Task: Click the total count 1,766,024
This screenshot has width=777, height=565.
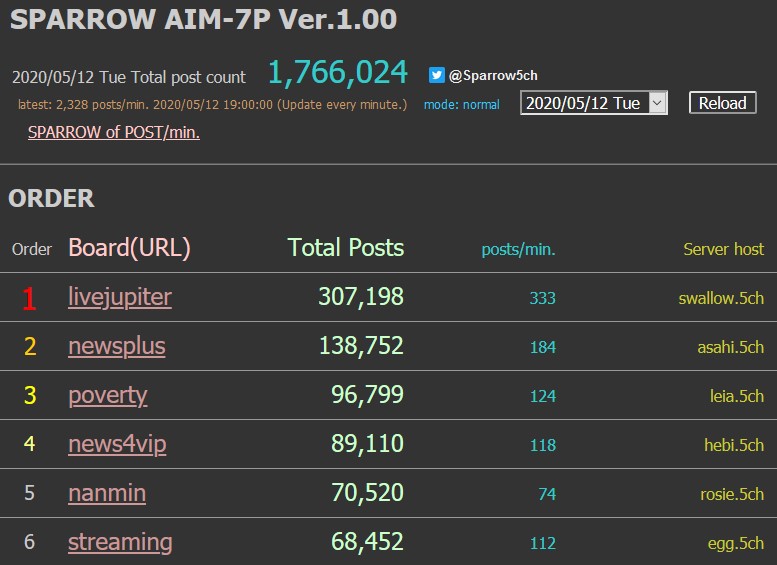Action: click(338, 73)
